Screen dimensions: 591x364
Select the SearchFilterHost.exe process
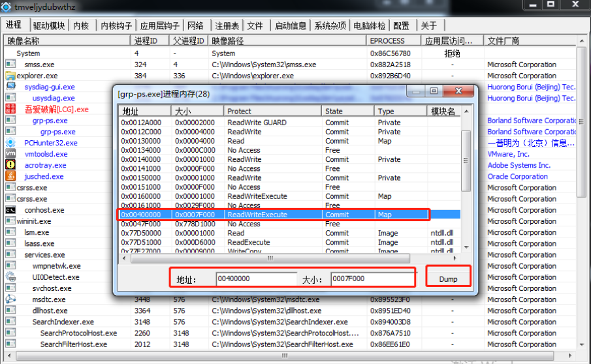(74, 344)
